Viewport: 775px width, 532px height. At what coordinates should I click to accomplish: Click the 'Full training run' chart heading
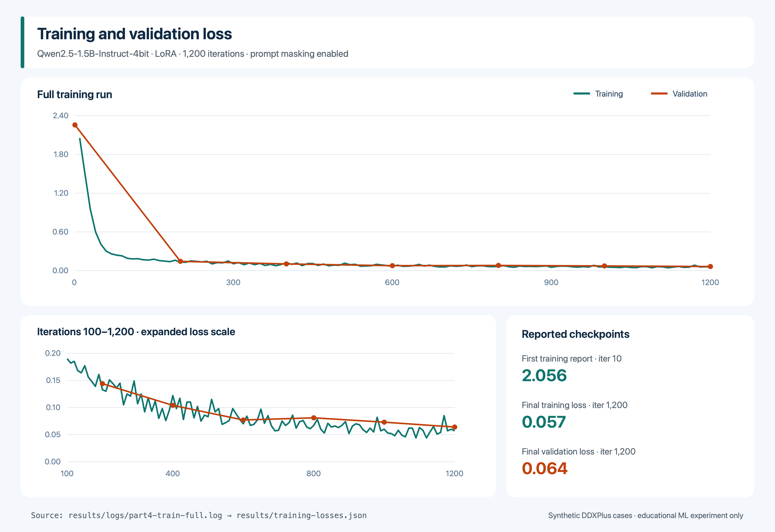pos(75,94)
